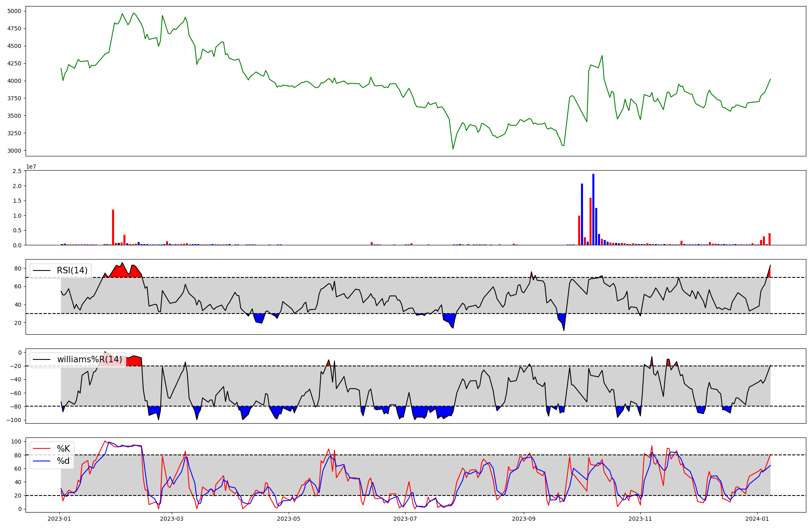Viewport: 812px width, 528px height.
Task: Click the tallest blue volume bar
Action: click(x=593, y=209)
